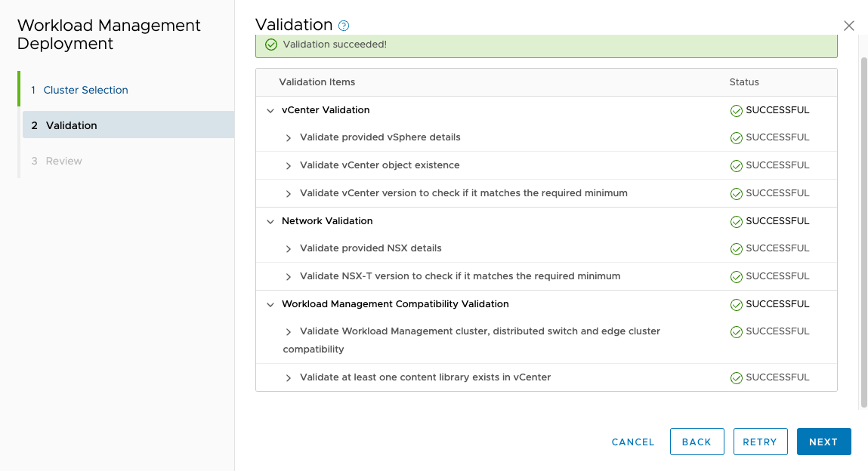
Task: Click the green check icon in success banner
Action: point(271,45)
